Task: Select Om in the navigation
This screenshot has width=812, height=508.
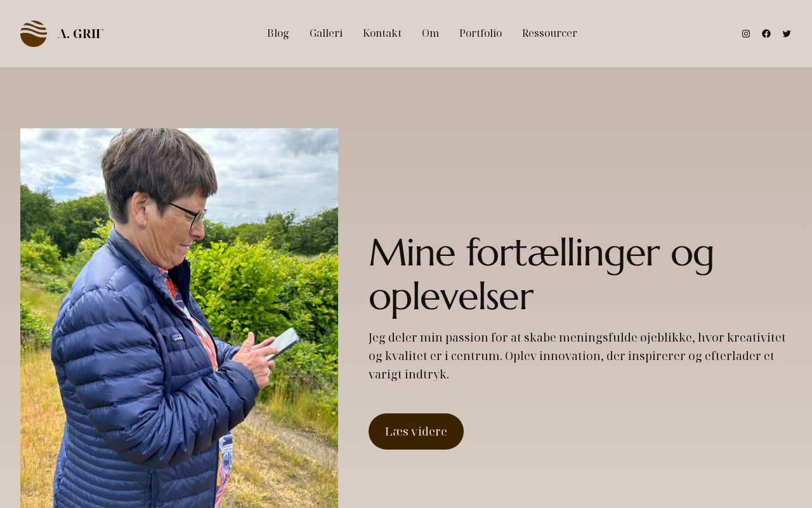Action: [x=430, y=34]
